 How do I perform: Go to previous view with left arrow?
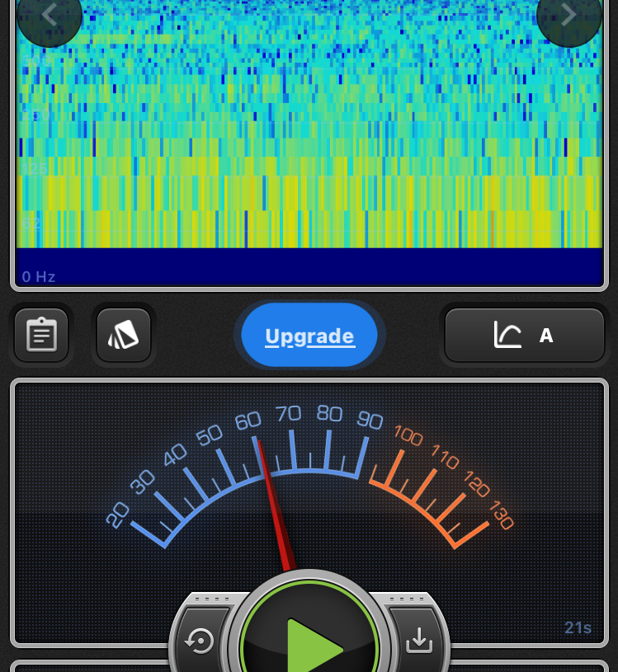49,14
